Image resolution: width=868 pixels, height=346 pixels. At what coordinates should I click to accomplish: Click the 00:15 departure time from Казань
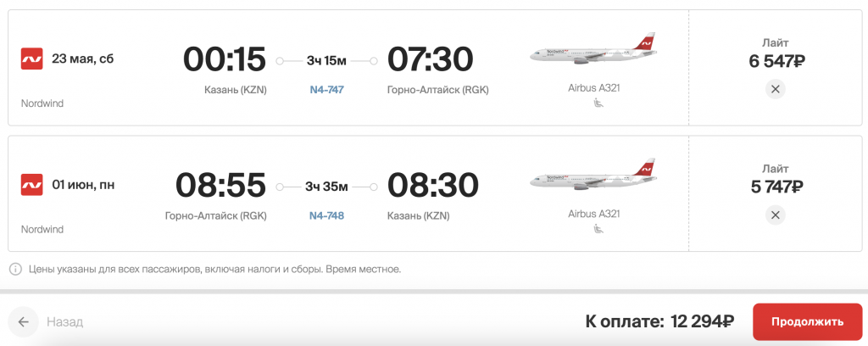click(225, 59)
